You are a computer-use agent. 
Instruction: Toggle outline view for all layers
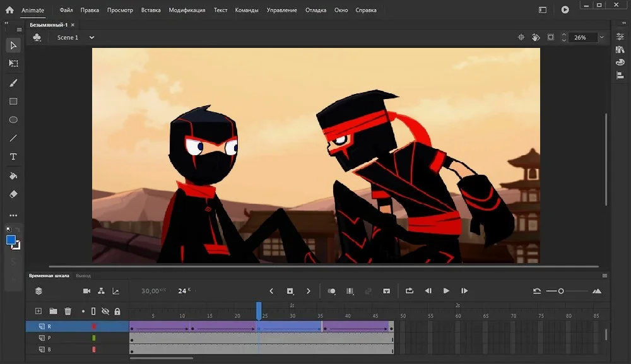click(x=93, y=311)
